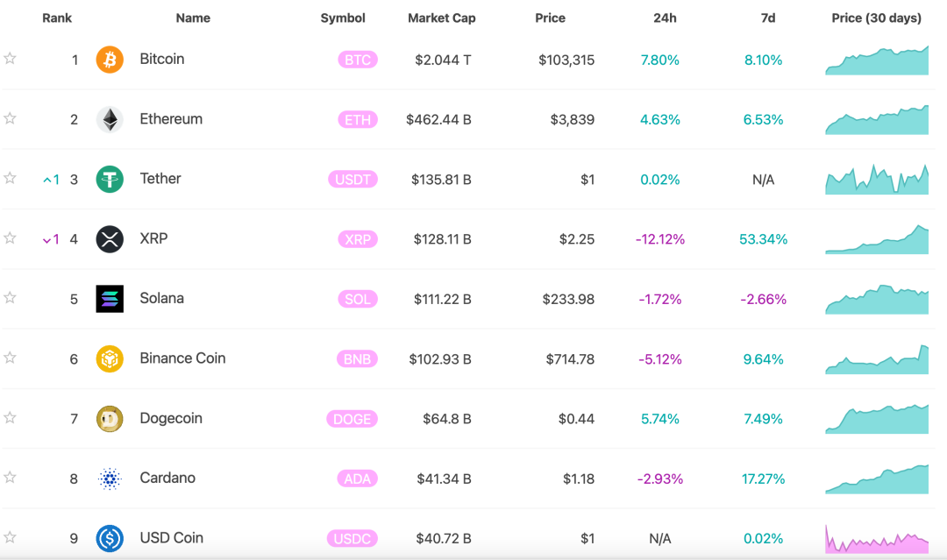
Task: Open the XRP 30-day price chart
Action: [x=877, y=240]
